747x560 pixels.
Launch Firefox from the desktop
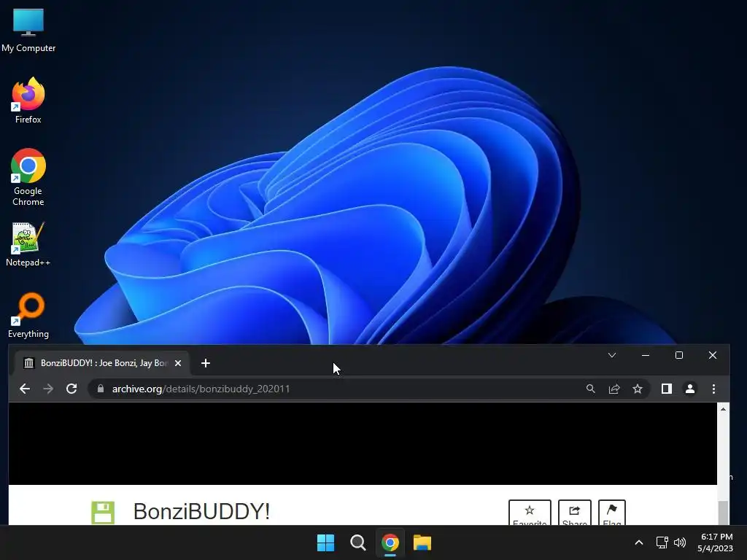tap(28, 101)
